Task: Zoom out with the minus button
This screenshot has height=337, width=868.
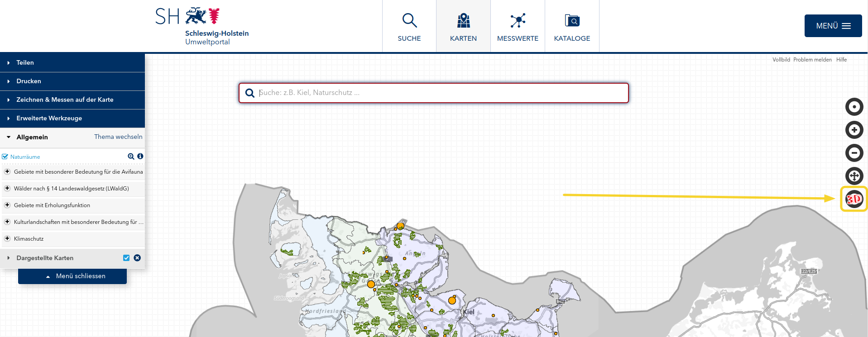Action: click(854, 153)
